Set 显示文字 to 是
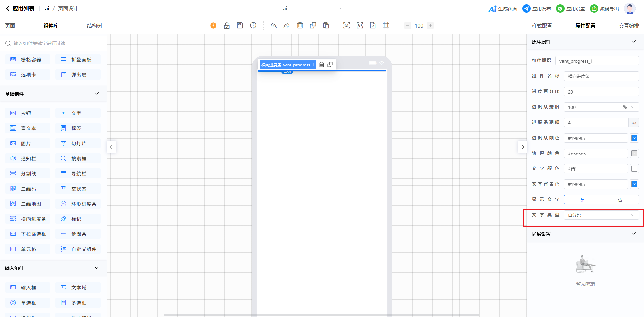The image size is (644, 317). point(583,200)
